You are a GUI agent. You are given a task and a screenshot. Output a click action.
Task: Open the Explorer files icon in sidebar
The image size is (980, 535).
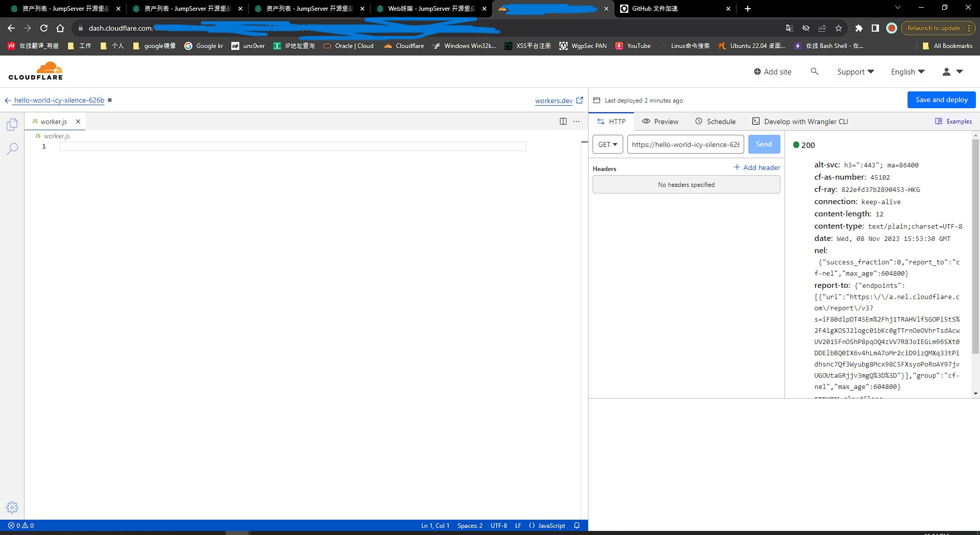click(12, 125)
